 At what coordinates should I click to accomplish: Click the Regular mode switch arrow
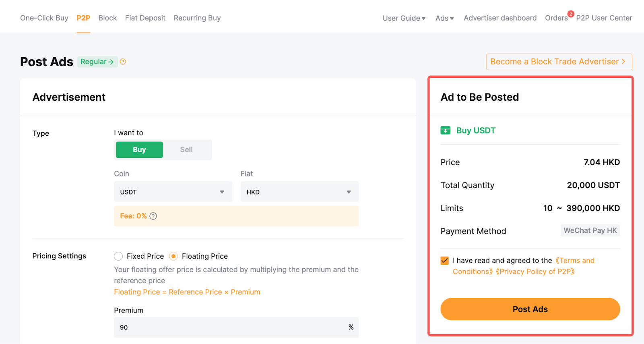click(x=111, y=62)
